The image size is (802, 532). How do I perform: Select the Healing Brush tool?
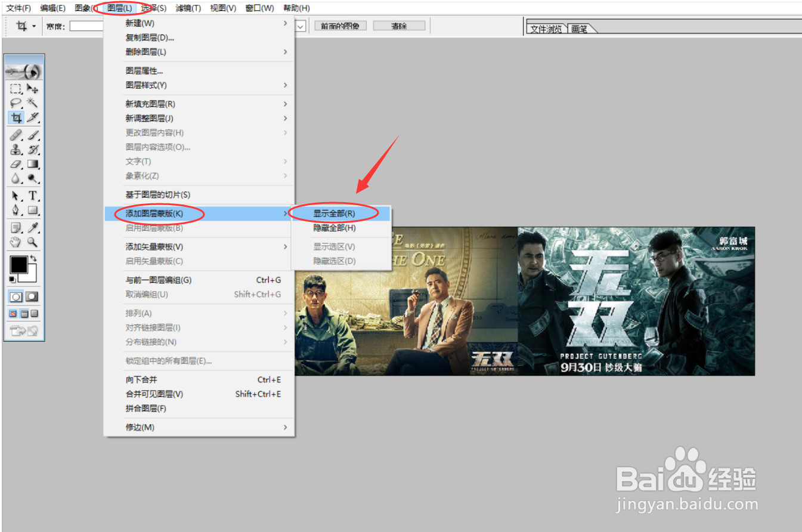[x=16, y=135]
